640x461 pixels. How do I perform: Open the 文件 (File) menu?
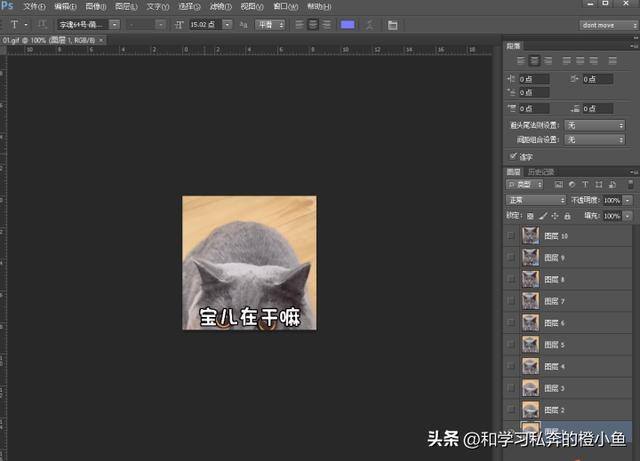coord(34,7)
